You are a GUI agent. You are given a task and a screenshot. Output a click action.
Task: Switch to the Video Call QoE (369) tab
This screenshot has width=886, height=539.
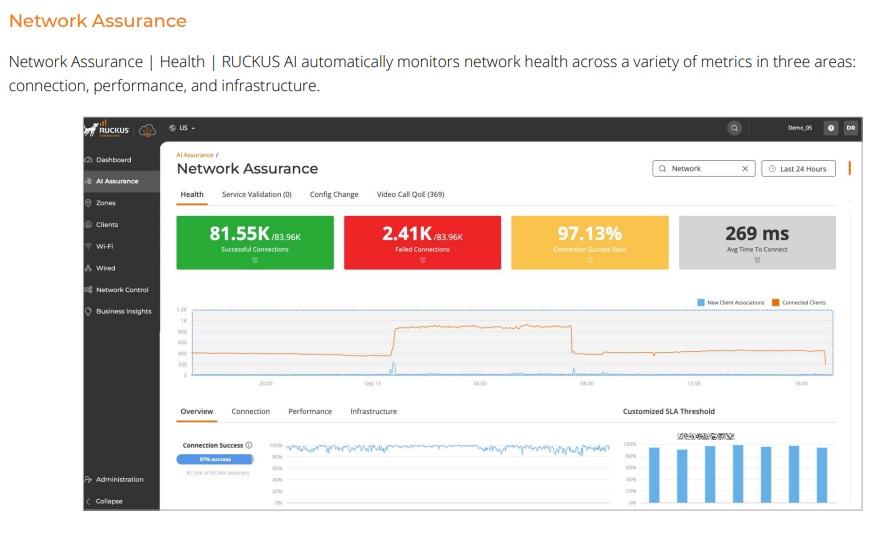point(410,195)
